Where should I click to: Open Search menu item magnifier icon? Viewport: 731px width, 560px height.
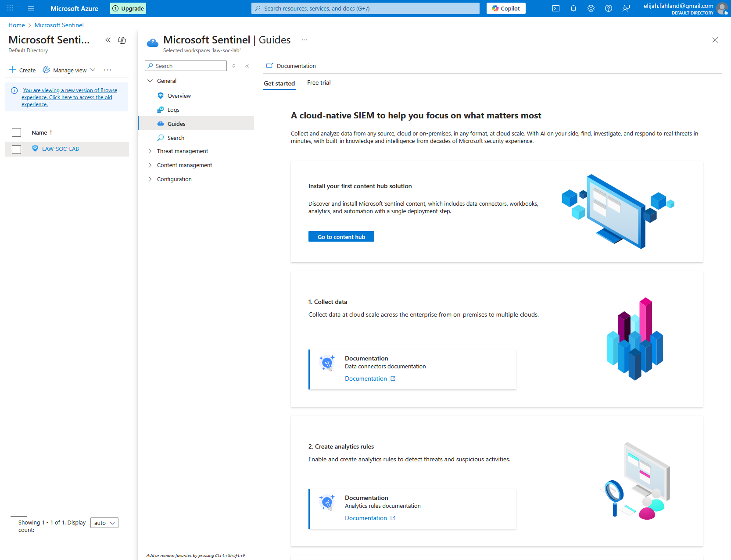pos(161,138)
